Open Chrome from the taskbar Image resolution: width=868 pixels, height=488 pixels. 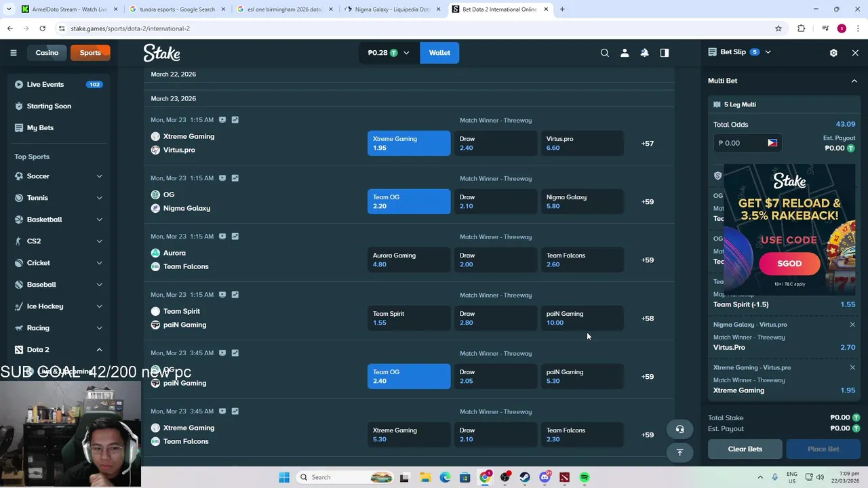coord(485,477)
